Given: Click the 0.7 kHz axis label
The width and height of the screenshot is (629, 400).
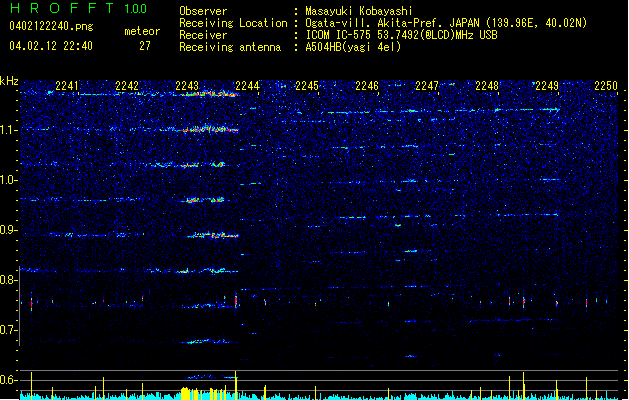Looking at the screenshot, I should 9,330.
